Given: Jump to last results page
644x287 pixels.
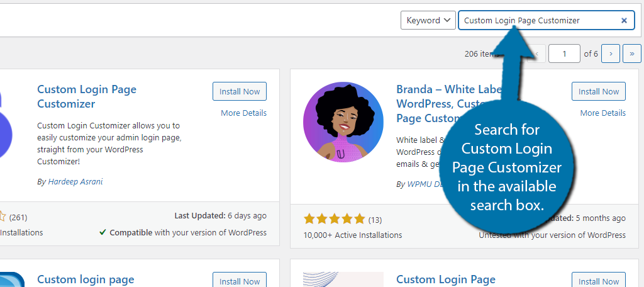Looking at the screenshot, I should (x=631, y=53).
